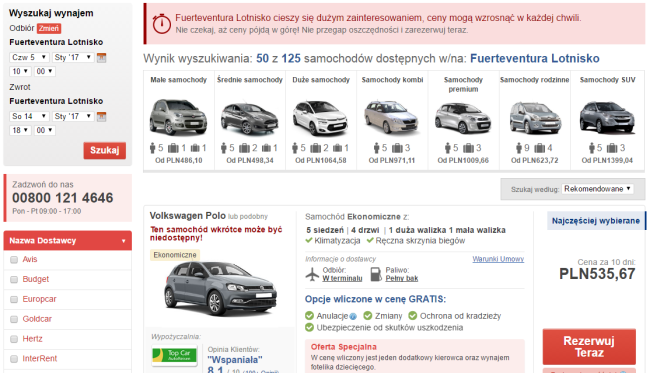Tick the Europcar supplier checkbox
Viewport: 650px width, 373px height.
click(14, 299)
